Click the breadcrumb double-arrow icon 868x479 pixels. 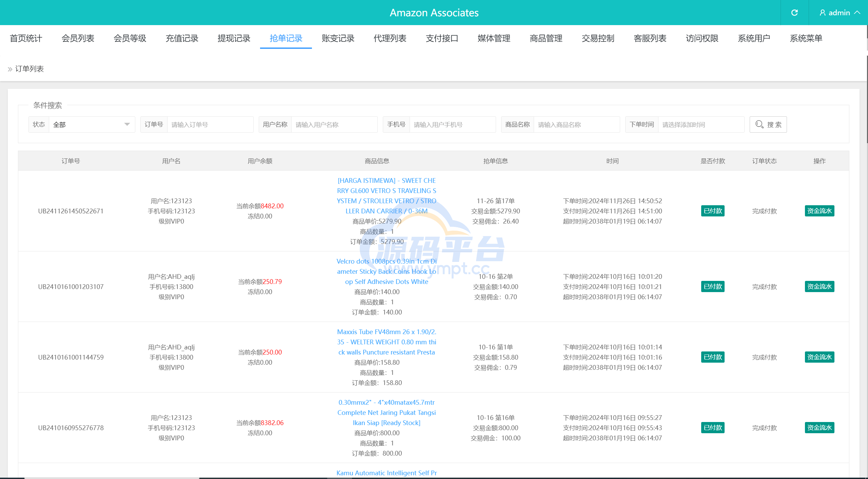pyautogui.click(x=10, y=69)
